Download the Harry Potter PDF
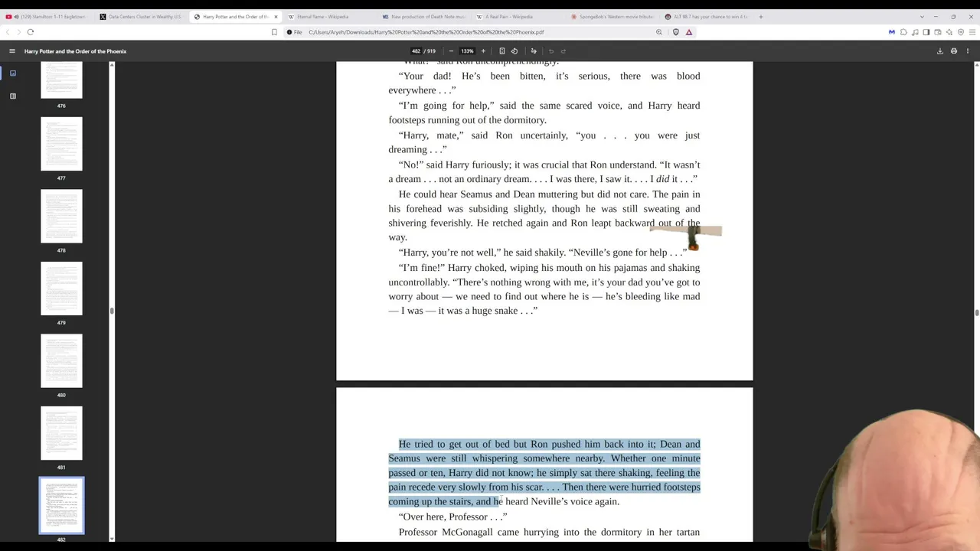The height and width of the screenshot is (551, 980). pyautogui.click(x=940, y=51)
